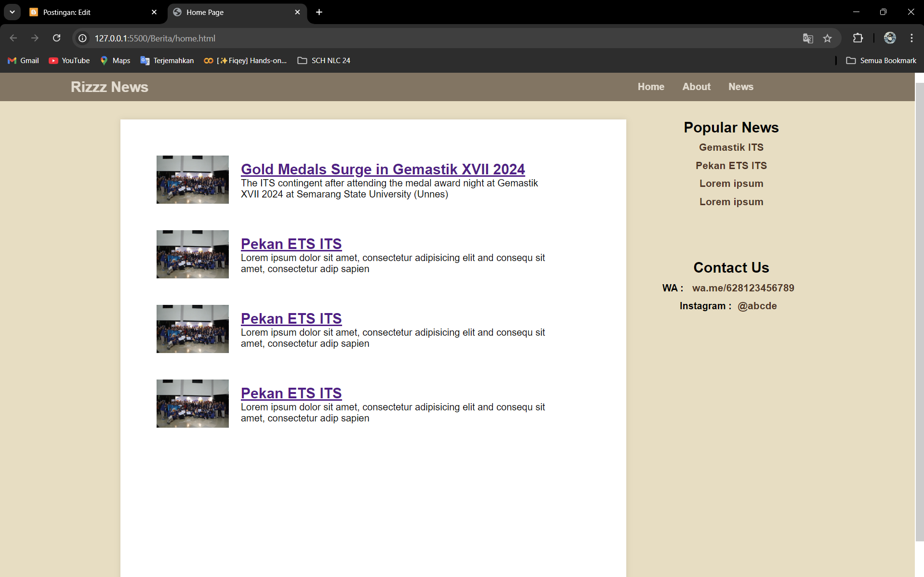Open the first Pekan ETS ITS headline
Screen dimensions: 924x577
[291, 244]
